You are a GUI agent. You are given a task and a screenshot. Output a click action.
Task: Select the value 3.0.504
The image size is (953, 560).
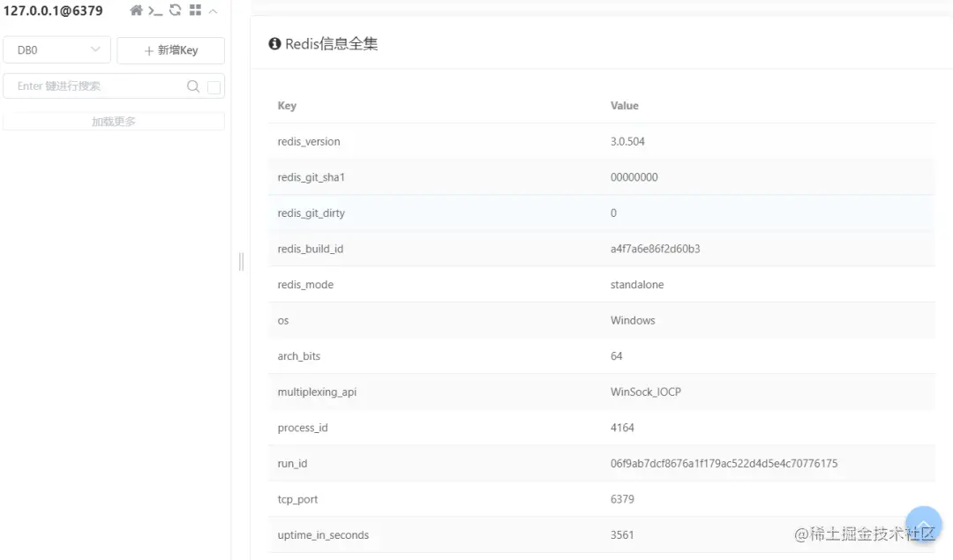coord(627,141)
